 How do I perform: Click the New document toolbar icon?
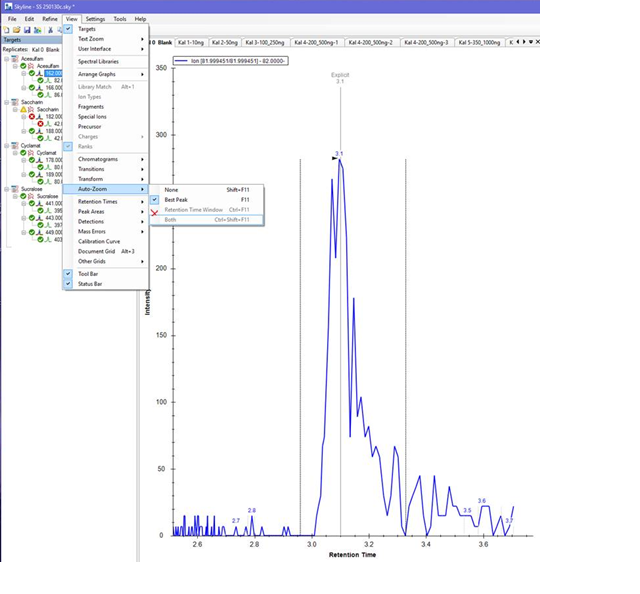(8, 30)
